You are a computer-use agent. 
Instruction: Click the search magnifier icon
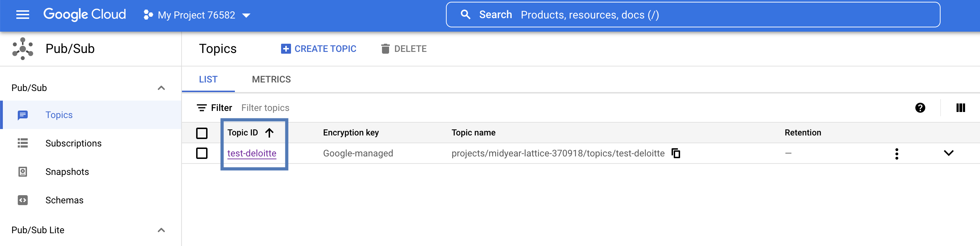[x=465, y=15]
